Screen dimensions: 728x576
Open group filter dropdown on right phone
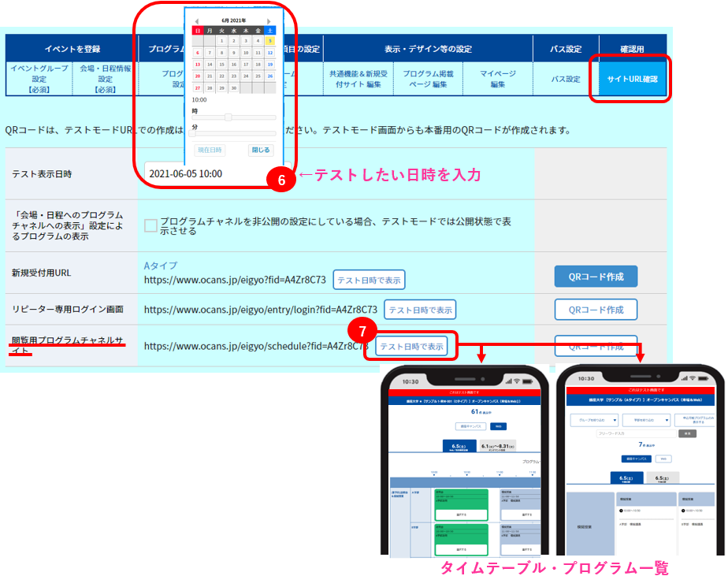pos(594,420)
